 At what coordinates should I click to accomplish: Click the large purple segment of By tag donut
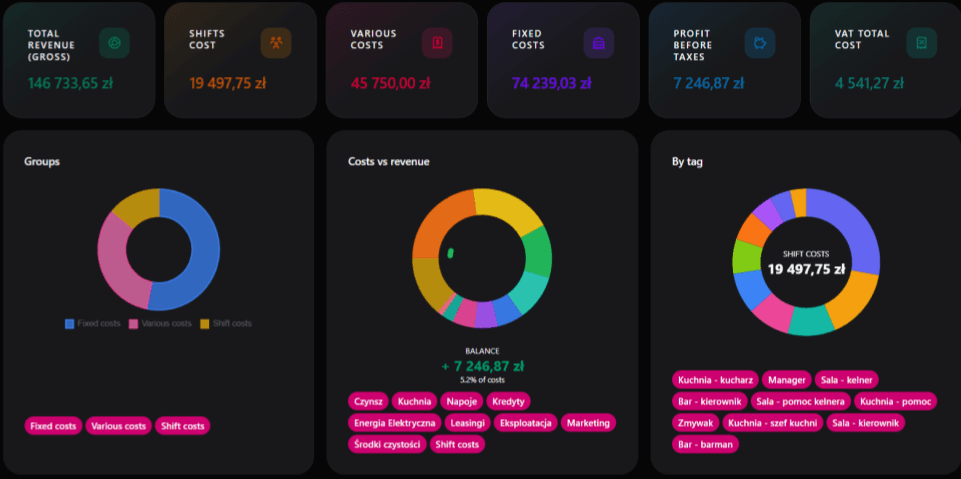tap(852, 229)
